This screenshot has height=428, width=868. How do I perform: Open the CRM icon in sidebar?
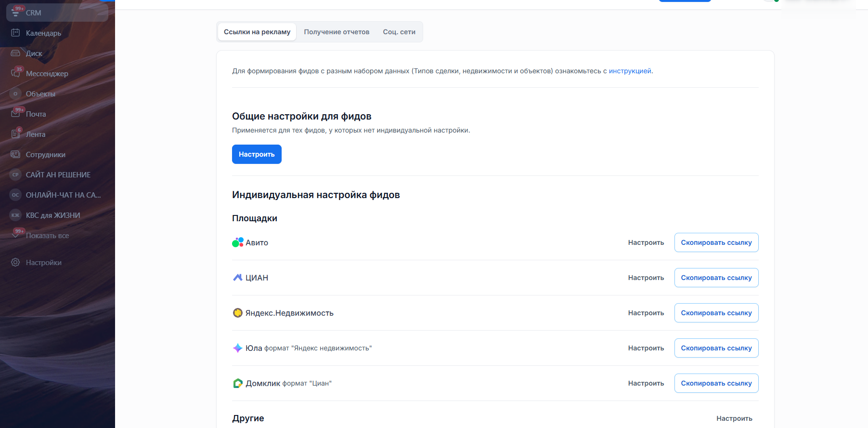point(16,13)
